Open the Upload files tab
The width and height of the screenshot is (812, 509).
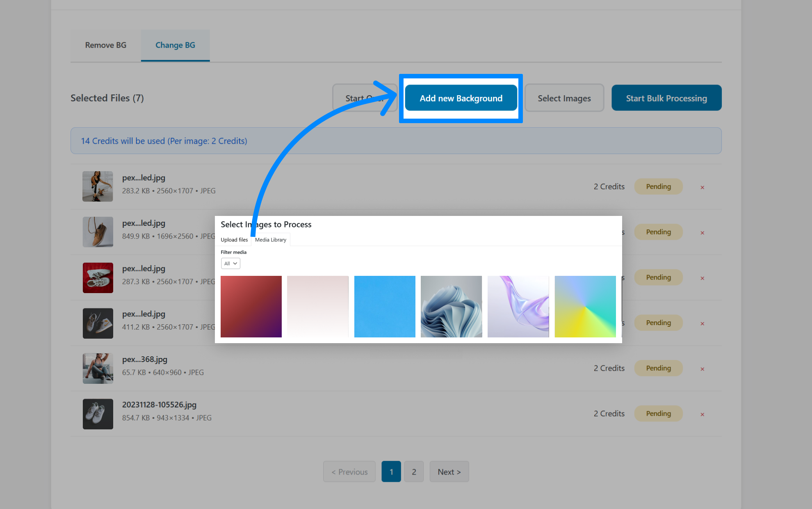pos(234,240)
